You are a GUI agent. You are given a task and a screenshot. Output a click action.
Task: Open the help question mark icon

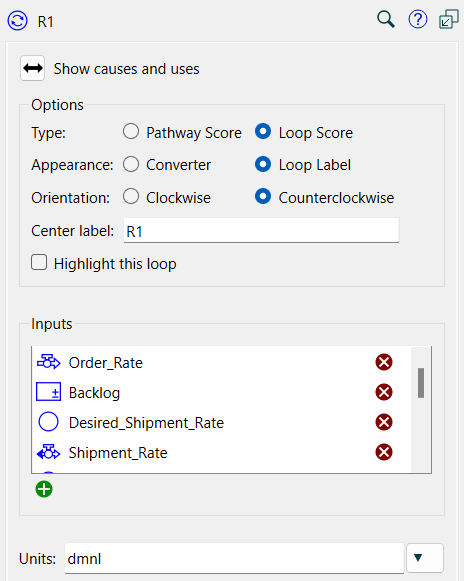[x=418, y=19]
